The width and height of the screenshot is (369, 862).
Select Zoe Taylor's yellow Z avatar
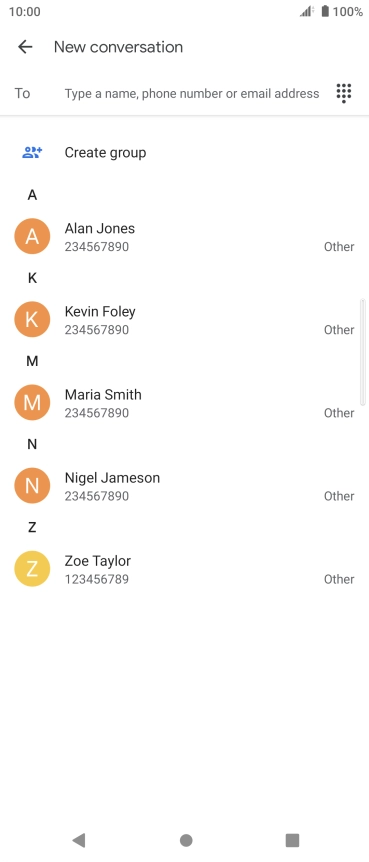[x=32, y=568]
